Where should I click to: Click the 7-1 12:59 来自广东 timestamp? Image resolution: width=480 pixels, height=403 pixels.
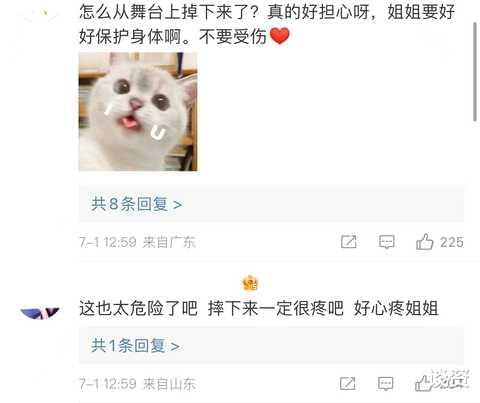137,242
